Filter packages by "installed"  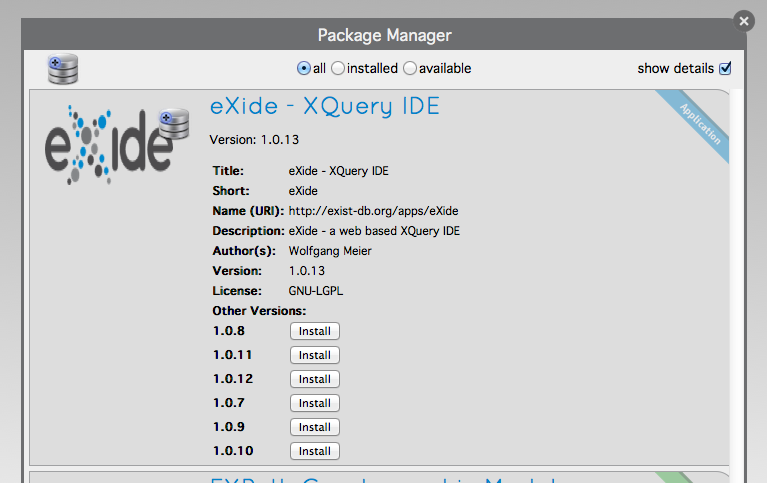tap(338, 69)
